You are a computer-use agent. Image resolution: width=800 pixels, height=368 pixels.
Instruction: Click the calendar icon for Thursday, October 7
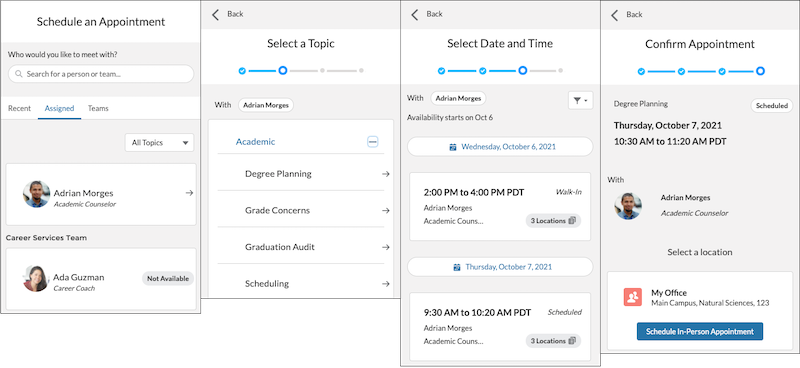click(x=457, y=267)
